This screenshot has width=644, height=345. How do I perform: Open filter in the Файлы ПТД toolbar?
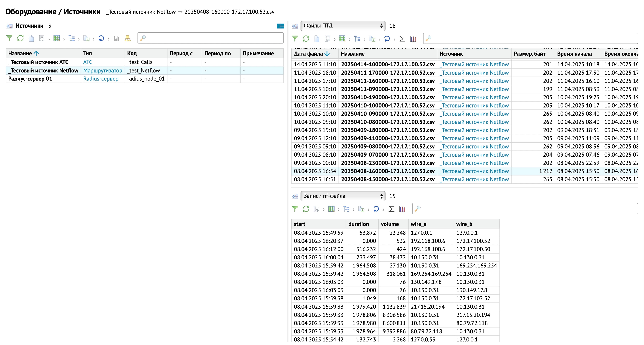coord(295,39)
